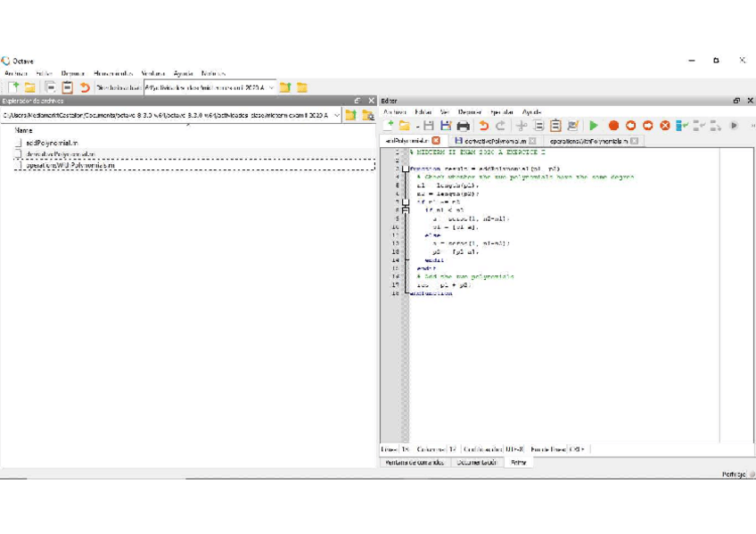
Task: Go up one directory in the main toolbar
Action: (x=285, y=87)
